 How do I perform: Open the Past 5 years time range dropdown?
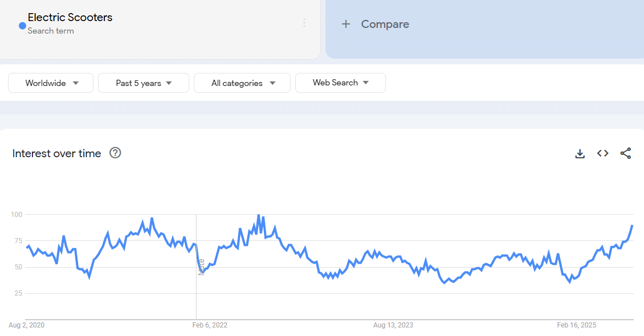[x=143, y=83]
